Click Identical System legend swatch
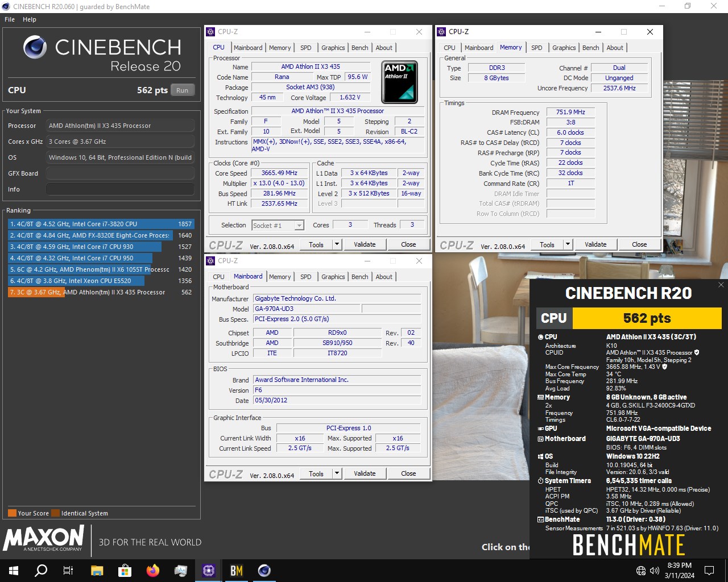 (x=56, y=513)
